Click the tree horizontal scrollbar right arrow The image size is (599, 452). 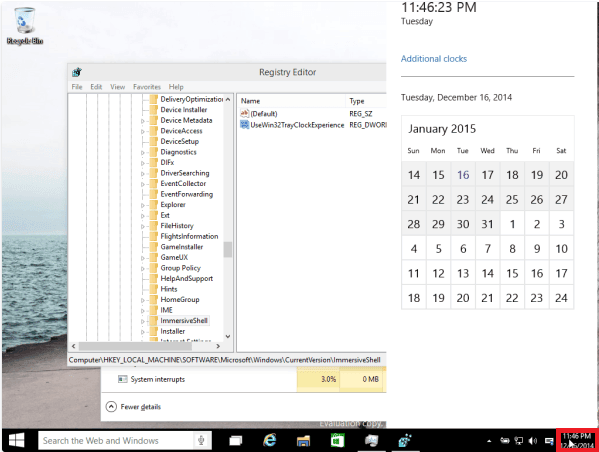[x=218, y=346]
